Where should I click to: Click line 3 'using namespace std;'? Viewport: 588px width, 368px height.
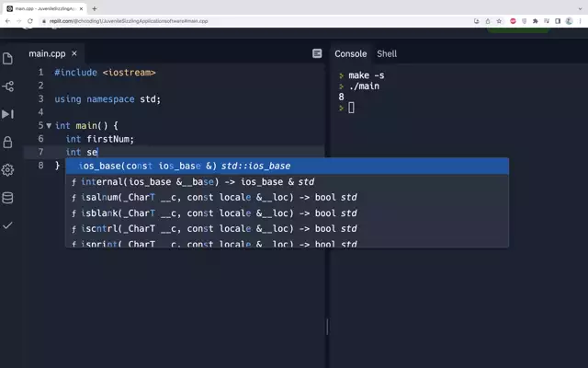[107, 99]
